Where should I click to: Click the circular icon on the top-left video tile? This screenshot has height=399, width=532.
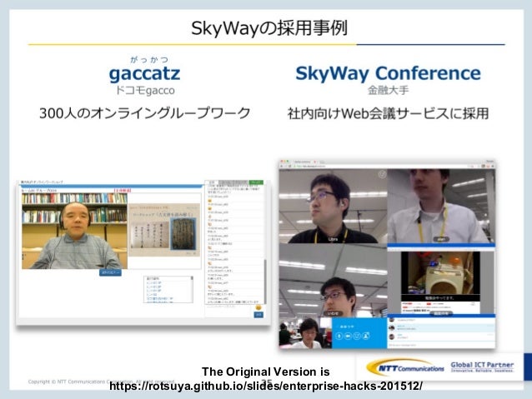pyautogui.click(x=382, y=174)
